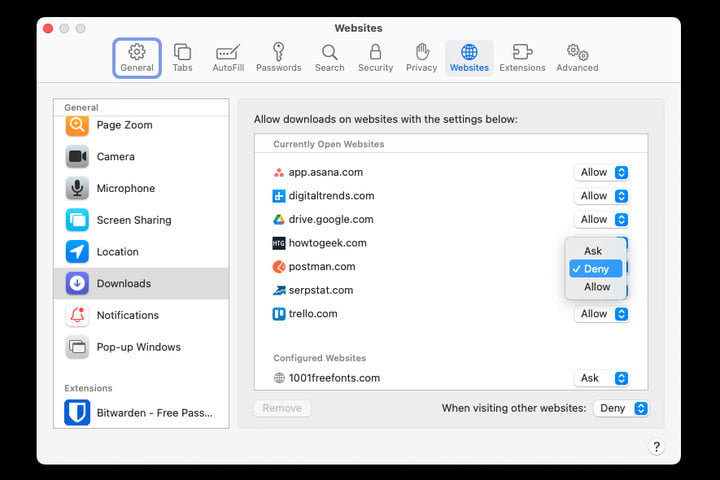Select the Notifications sidebar label
This screenshot has height=480, width=720.
(128, 315)
